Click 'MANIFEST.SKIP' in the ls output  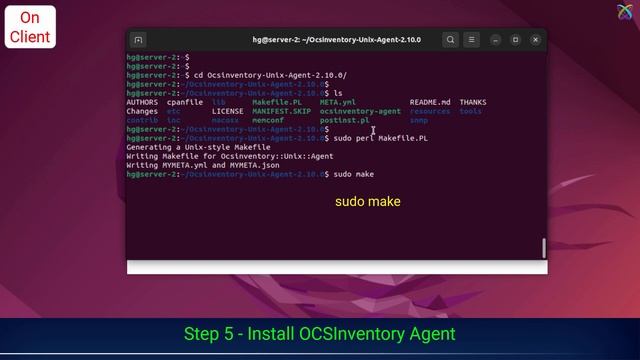[x=281, y=111]
